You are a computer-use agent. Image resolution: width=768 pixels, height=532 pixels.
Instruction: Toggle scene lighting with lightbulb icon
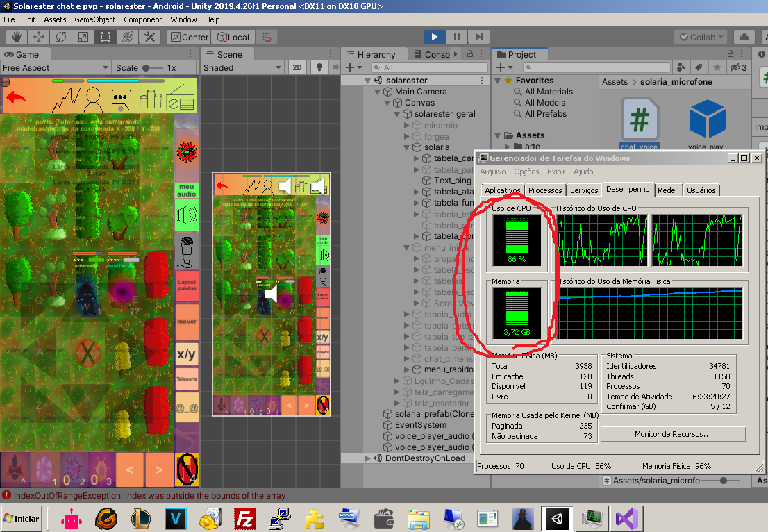coord(319,67)
